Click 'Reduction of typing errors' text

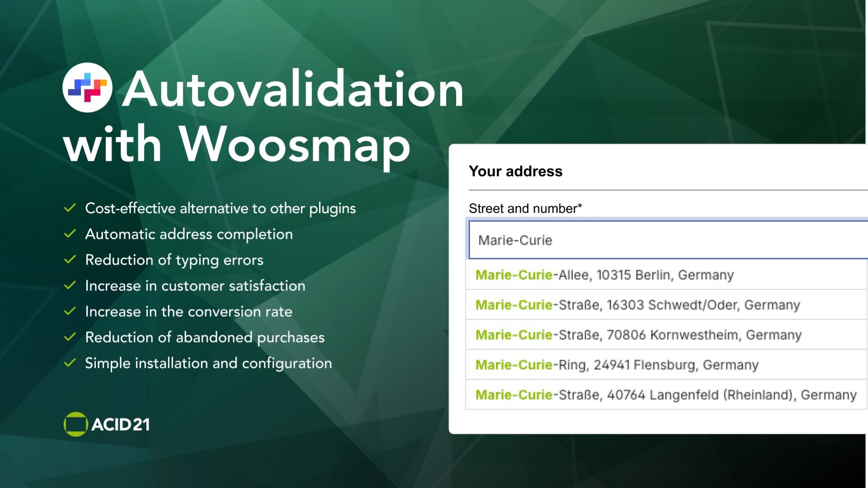pos(174,260)
